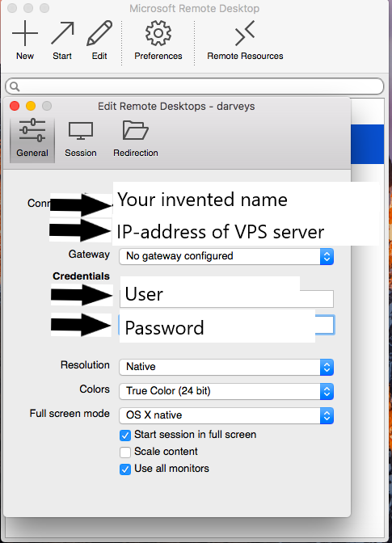The height and width of the screenshot is (543, 392).
Task: Open the Colors dropdown
Action: (x=226, y=391)
